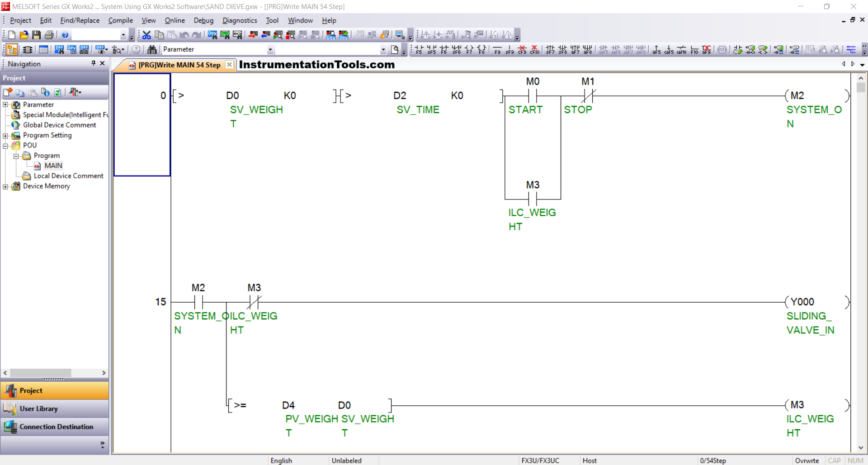868x465 pixels.
Task: Expand the Parameter tree node
Action: click(x=5, y=105)
